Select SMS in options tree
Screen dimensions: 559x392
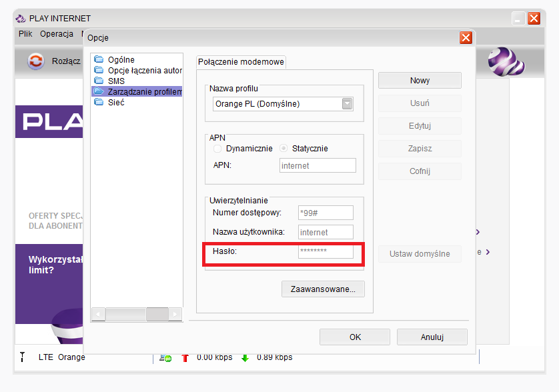coord(116,81)
